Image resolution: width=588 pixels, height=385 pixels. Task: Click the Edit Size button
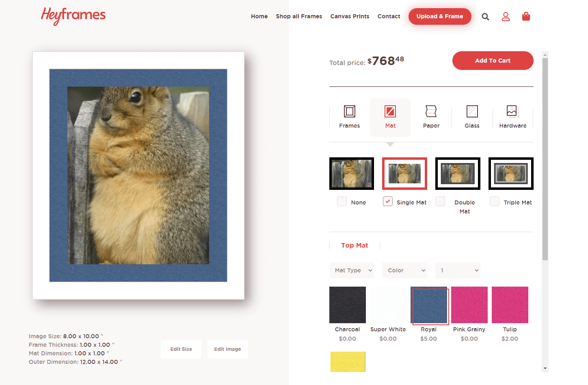(x=181, y=349)
